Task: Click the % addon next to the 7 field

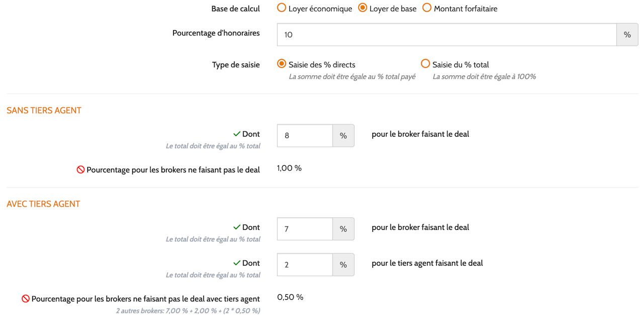Action: click(343, 229)
